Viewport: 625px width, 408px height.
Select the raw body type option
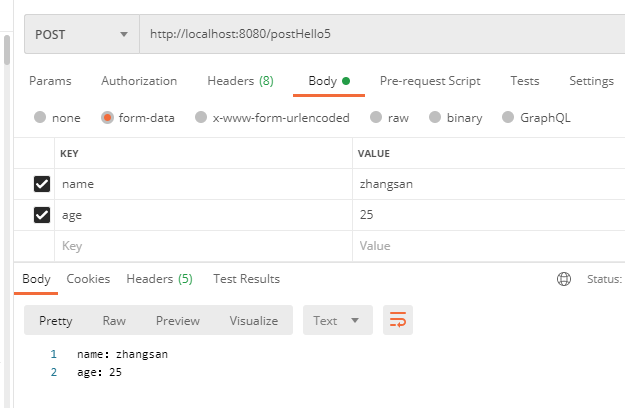pyautogui.click(x=375, y=118)
